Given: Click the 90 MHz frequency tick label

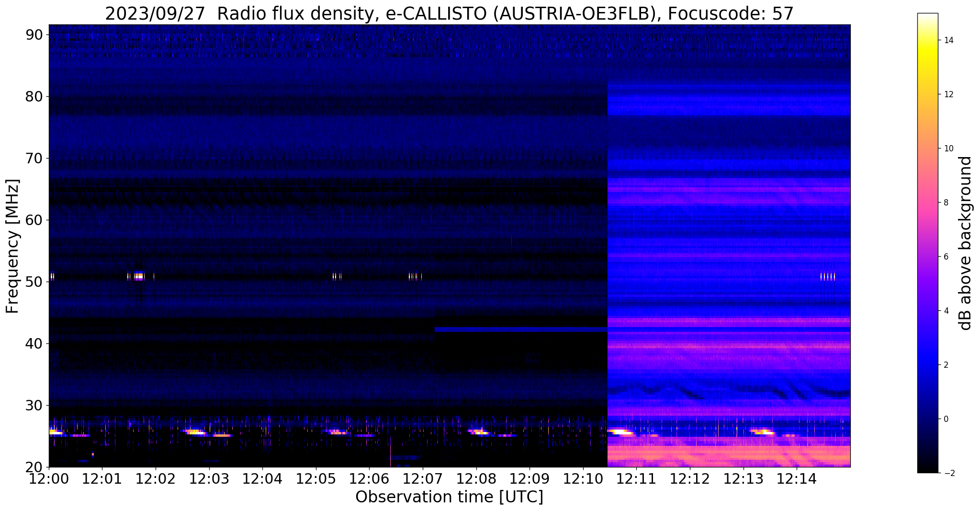Looking at the screenshot, I should coord(34,35).
